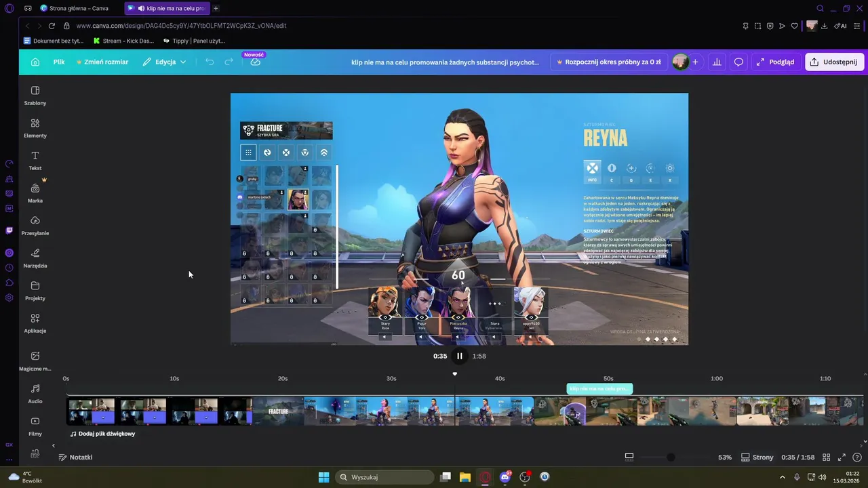
Task: Open the comments speech bubble
Action: pyautogui.click(x=738, y=62)
